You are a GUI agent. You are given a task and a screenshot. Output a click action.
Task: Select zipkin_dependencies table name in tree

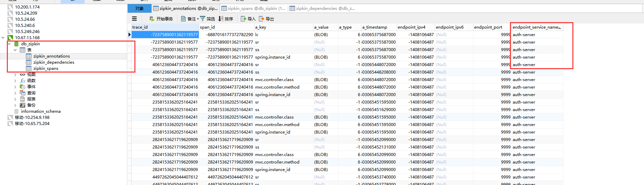pos(54,62)
